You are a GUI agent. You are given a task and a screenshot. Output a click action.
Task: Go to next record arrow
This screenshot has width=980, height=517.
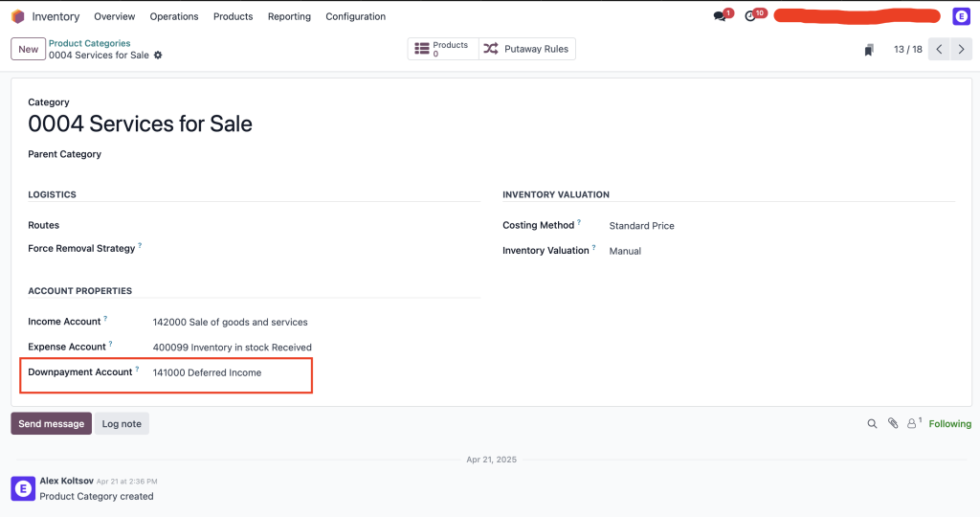961,49
